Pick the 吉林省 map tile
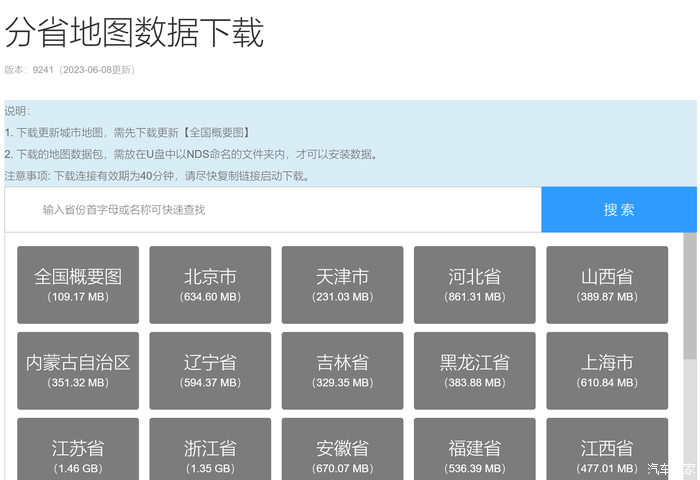The height and width of the screenshot is (480, 700). click(342, 371)
